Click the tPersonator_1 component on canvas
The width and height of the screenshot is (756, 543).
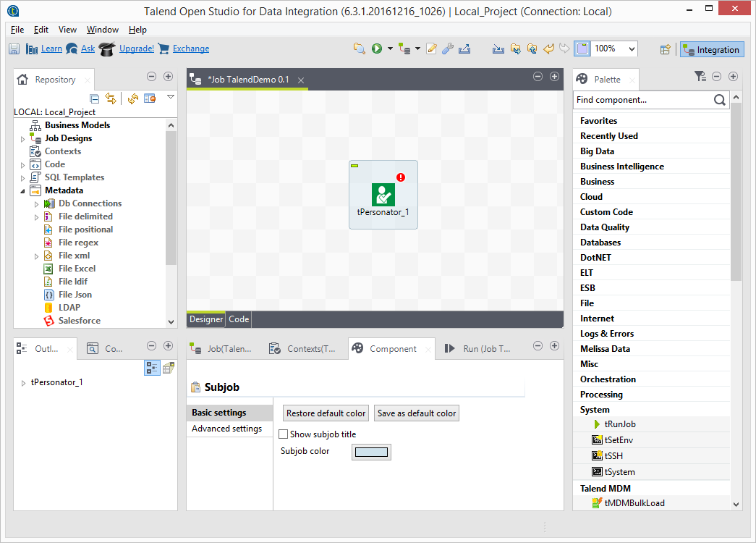383,194
